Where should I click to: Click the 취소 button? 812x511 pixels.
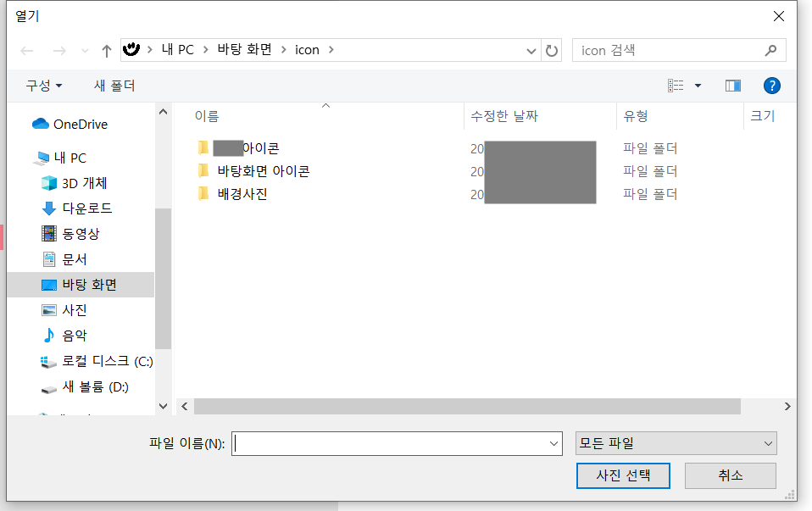(730, 475)
